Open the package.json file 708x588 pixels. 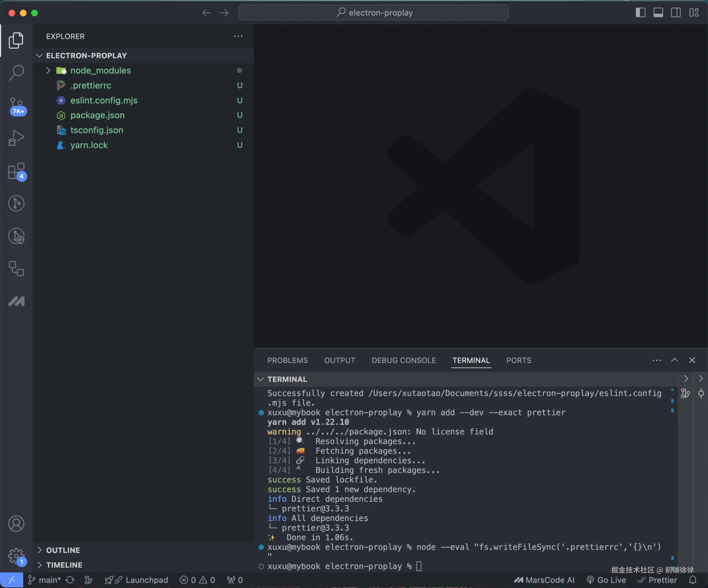97,115
